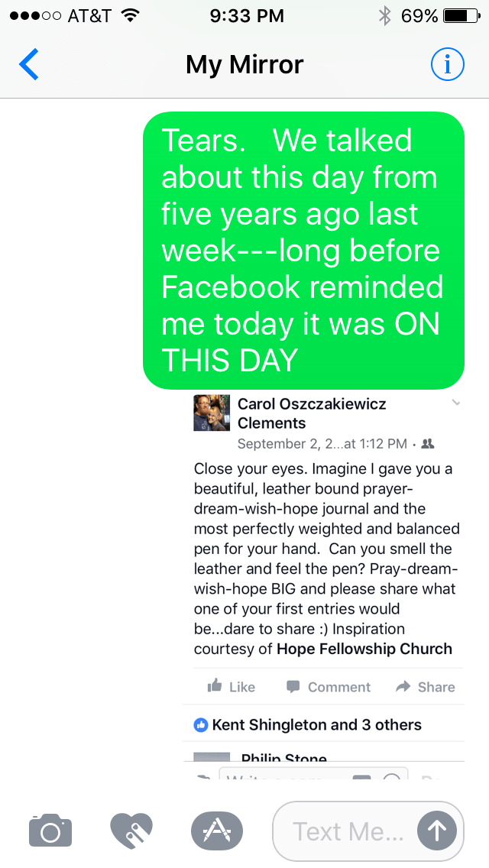The height and width of the screenshot is (868, 489).
Task: Open Hope Fellowship Church page link
Action: click(364, 649)
